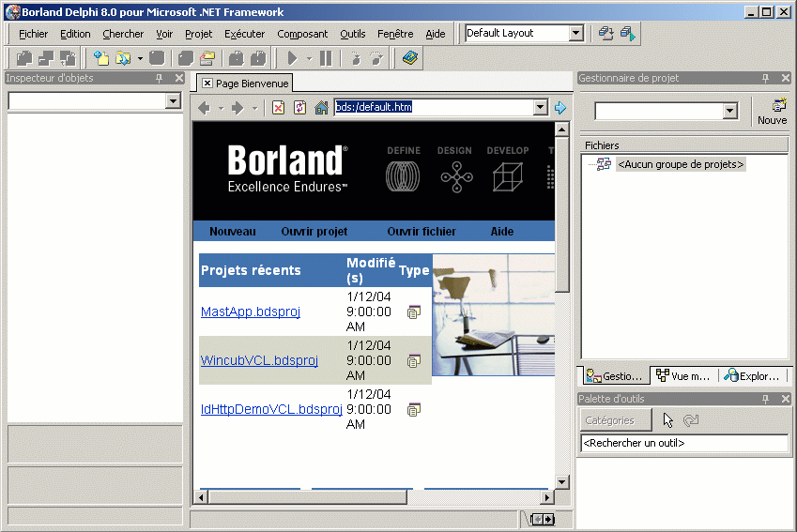Viewport: 797px width, 532px height.
Task: Open recent project MastApp.bdsproj
Action: point(251,312)
